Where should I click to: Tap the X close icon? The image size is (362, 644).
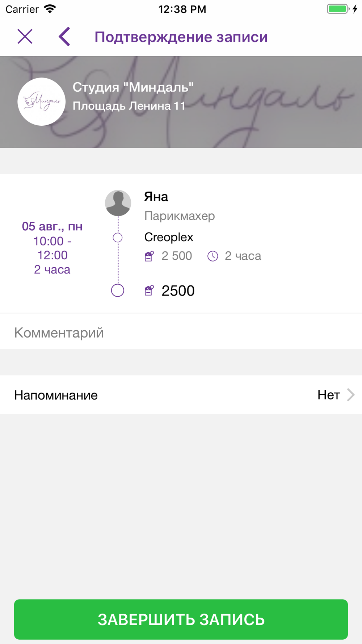(x=25, y=37)
